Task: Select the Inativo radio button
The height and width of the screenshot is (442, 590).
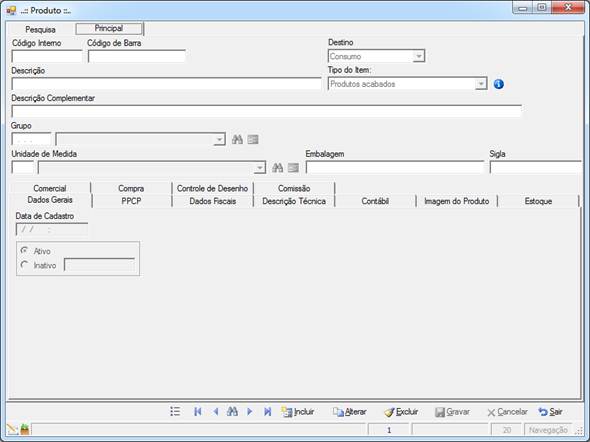Action: click(24, 265)
